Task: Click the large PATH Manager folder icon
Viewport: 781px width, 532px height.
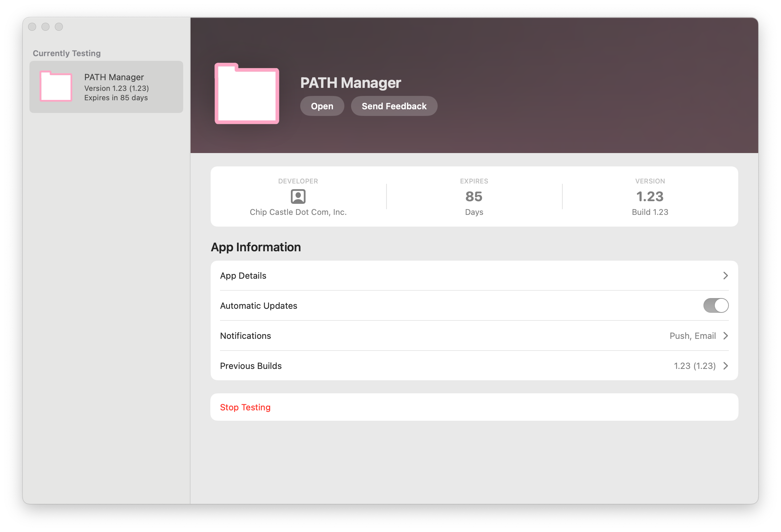Action: [247, 94]
